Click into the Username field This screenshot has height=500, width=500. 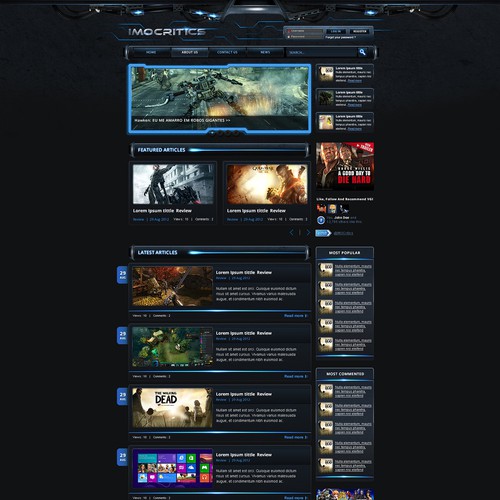305,31
